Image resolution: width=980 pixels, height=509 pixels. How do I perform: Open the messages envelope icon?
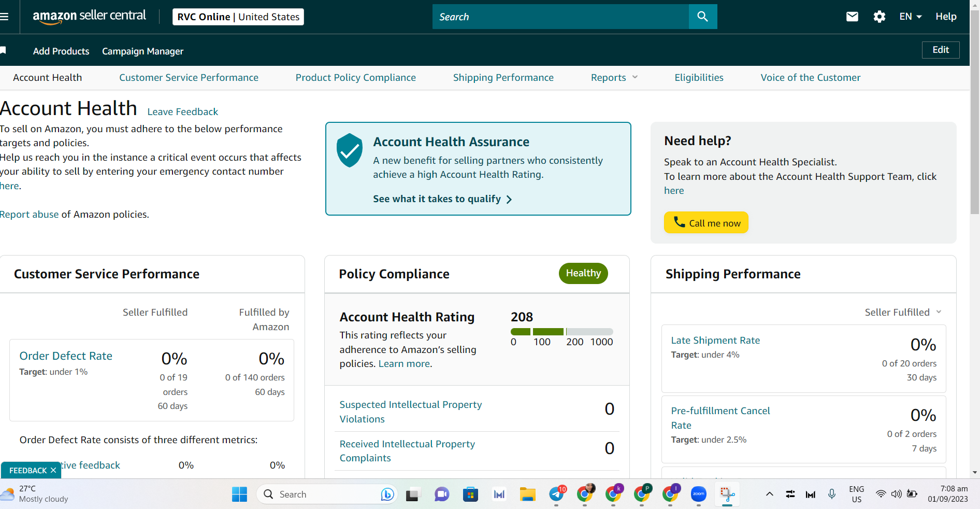pos(852,17)
